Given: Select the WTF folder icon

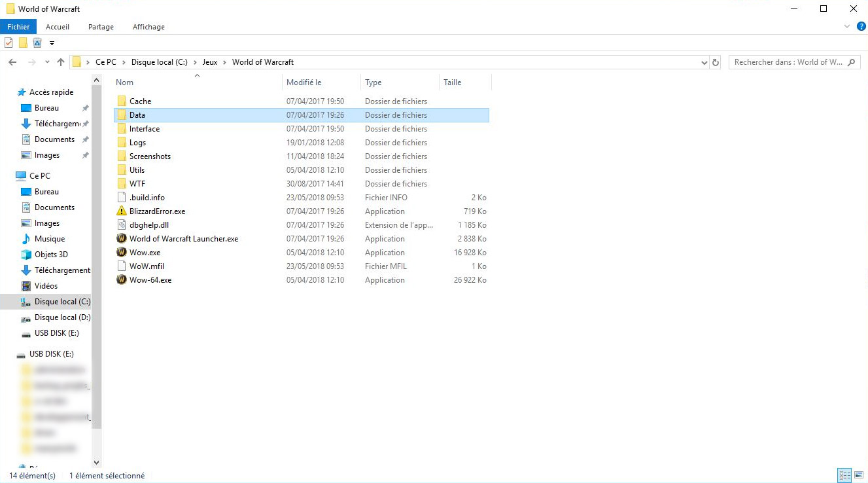Looking at the screenshot, I should (122, 184).
